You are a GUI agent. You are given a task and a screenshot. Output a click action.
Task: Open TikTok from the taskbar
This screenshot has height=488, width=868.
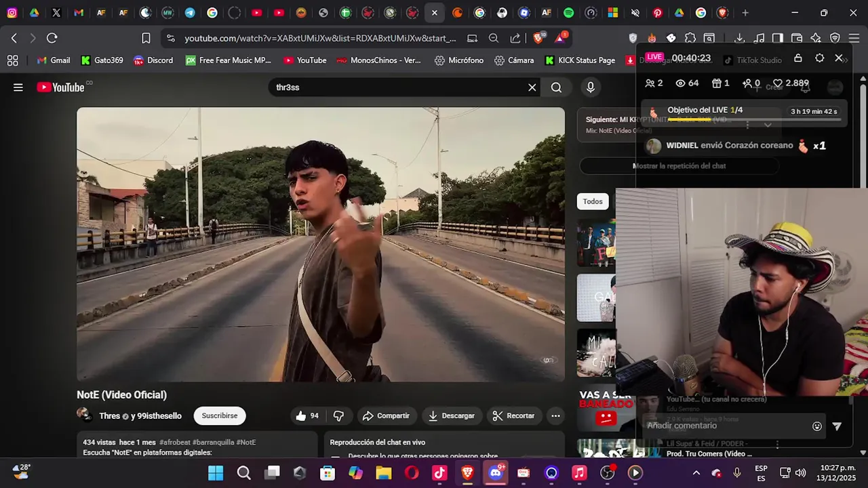pyautogui.click(x=439, y=473)
